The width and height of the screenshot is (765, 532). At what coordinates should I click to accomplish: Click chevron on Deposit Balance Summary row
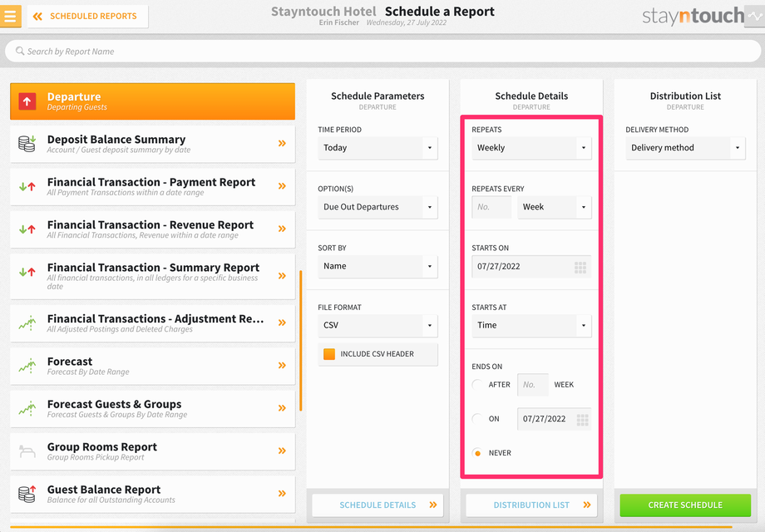[x=282, y=143]
